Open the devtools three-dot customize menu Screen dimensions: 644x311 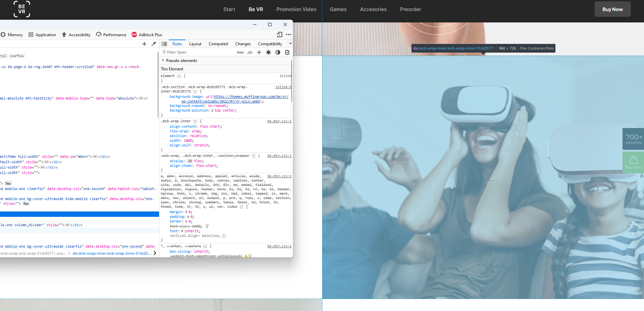(x=289, y=35)
